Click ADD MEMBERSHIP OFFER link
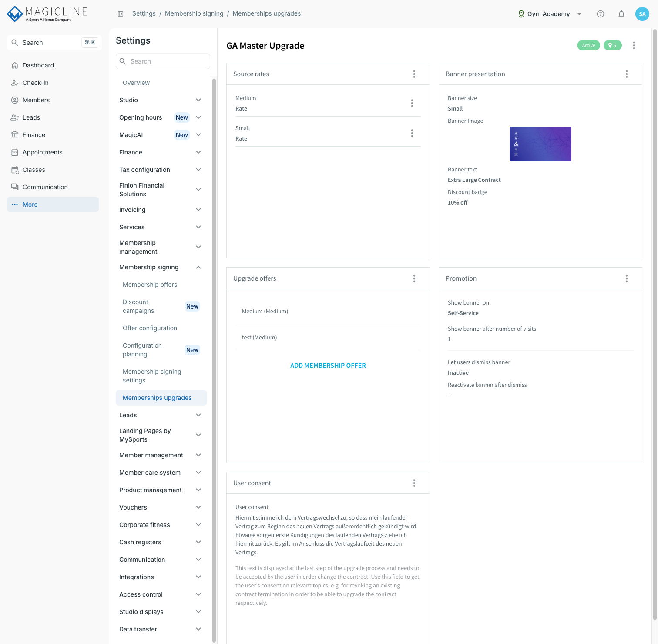This screenshot has width=658, height=644. pyautogui.click(x=328, y=366)
